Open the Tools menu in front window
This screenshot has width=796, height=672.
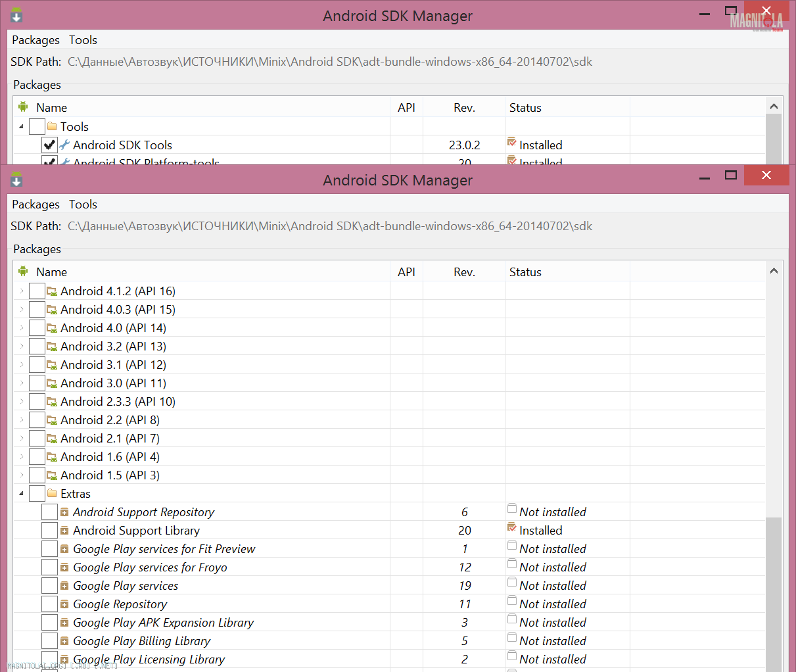click(83, 204)
